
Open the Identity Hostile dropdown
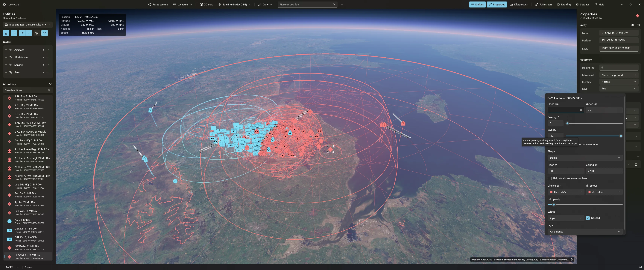619,82
